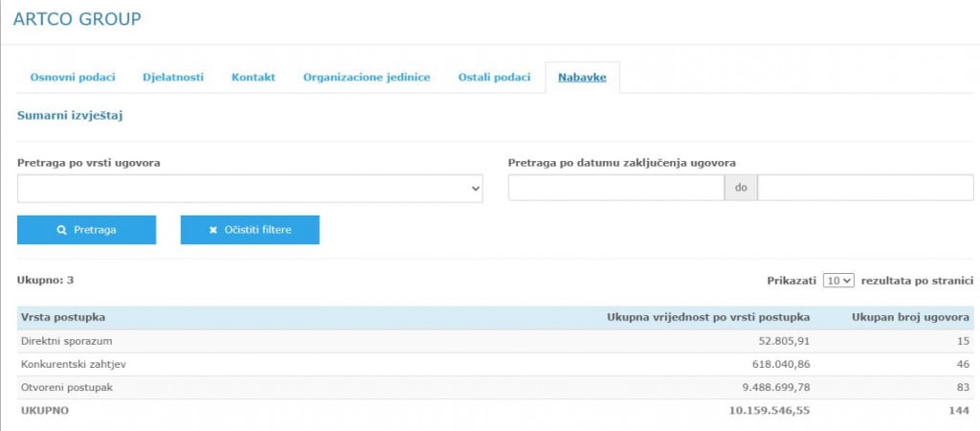Click the Očistiti filtere button

[250, 230]
